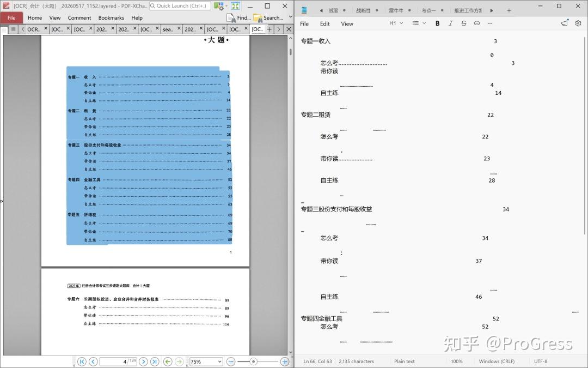588x368 pixels.
Task: Close the 'sea..' document tab
Action: point(179,28)
